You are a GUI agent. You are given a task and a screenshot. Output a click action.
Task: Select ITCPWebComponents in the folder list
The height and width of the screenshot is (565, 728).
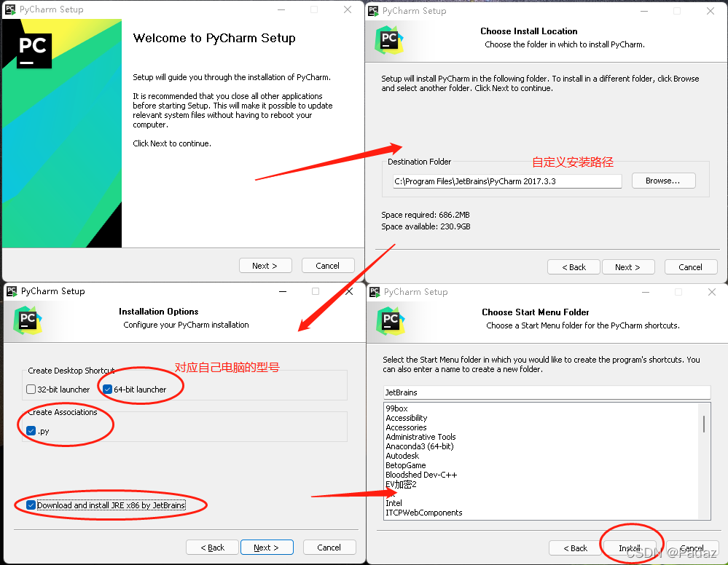(x=424, y=513)
